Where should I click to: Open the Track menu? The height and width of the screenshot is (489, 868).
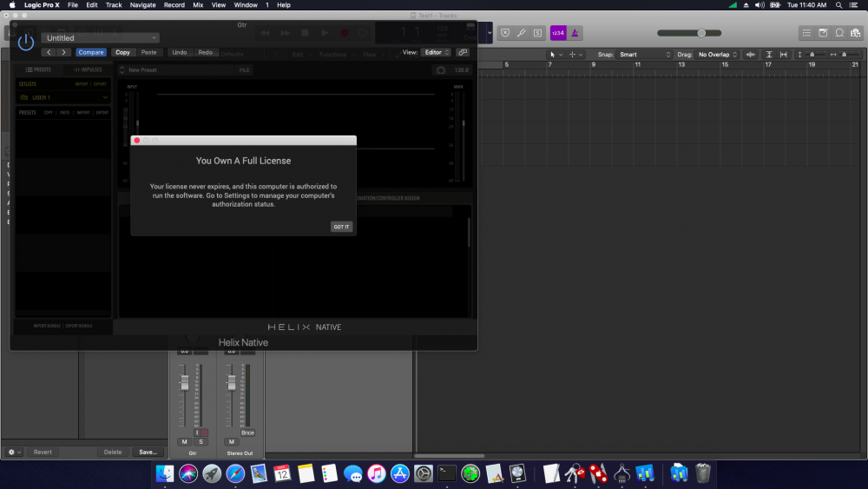click(x=114, y=5)
